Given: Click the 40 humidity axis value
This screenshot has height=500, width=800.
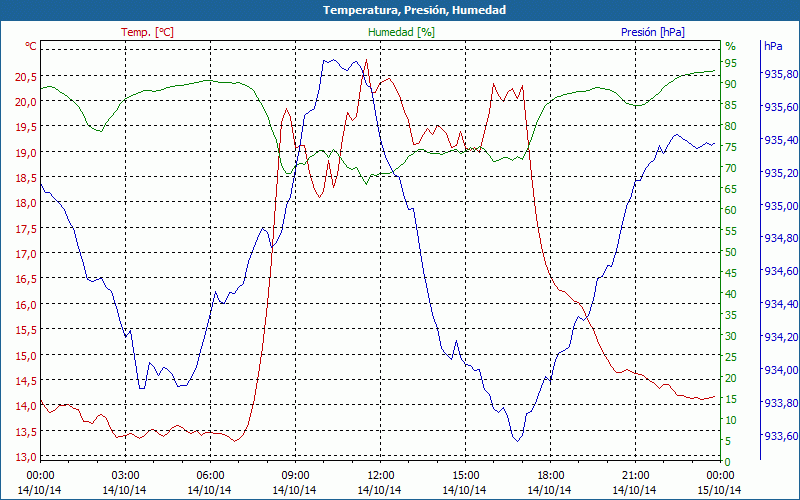Looking at the screenshot, I should [731, 294].
